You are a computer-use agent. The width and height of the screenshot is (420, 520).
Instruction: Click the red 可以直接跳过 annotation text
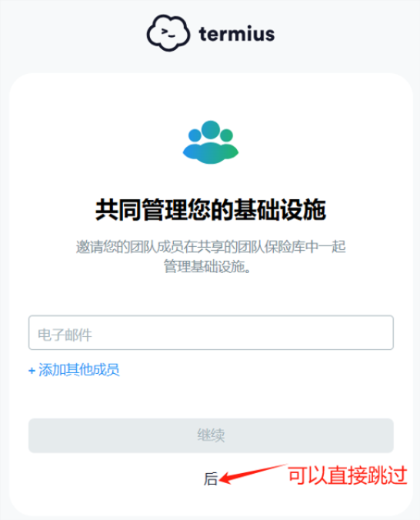pyautogui.click(x=348, y=475)
